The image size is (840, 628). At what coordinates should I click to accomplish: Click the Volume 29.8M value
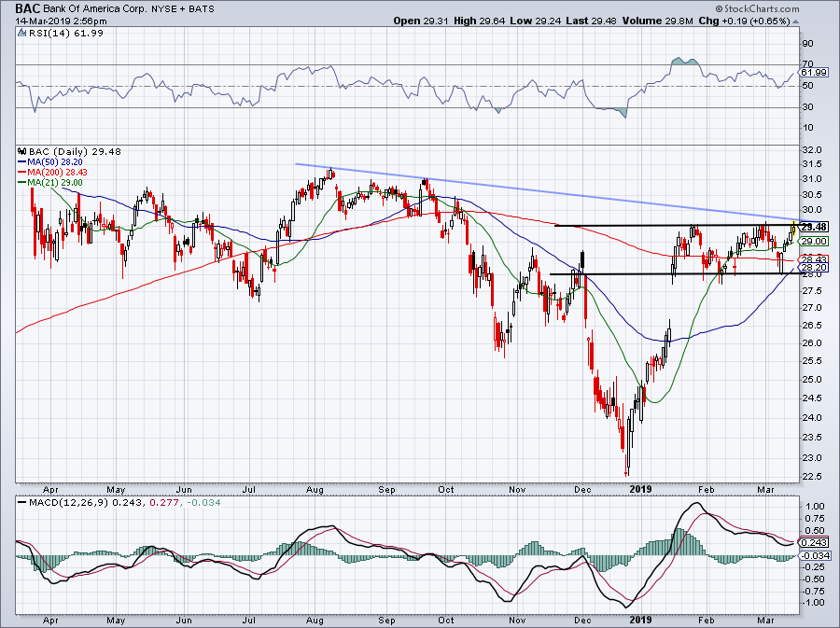(x=658, y=21)
